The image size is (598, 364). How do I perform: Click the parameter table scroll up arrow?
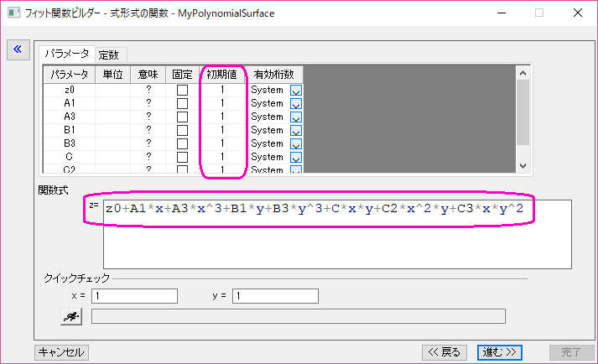tap(523, 73)
